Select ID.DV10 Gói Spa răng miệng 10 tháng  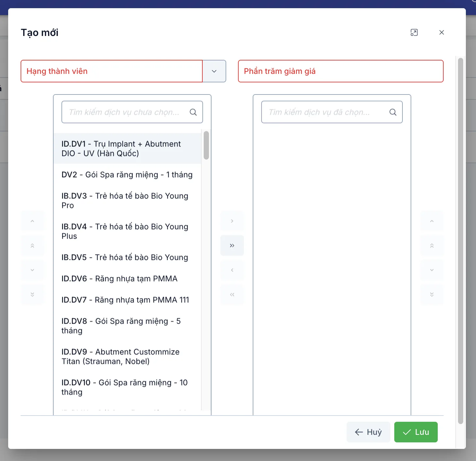[x=127, y=387]
